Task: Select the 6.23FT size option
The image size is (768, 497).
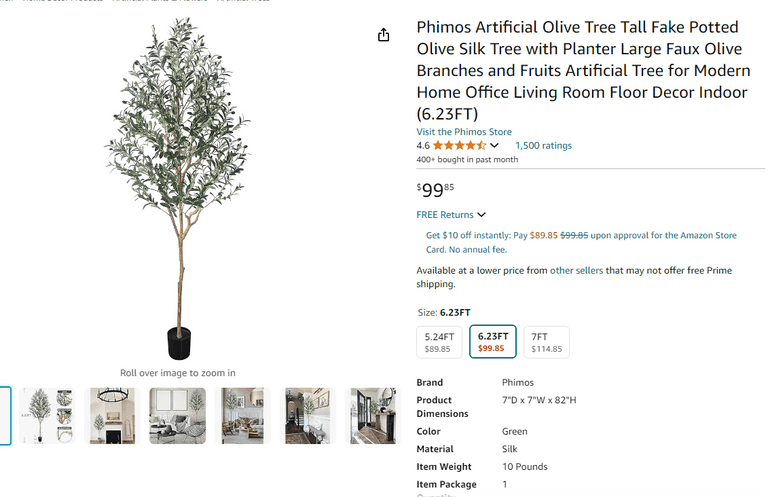Action: pos(493,342)
